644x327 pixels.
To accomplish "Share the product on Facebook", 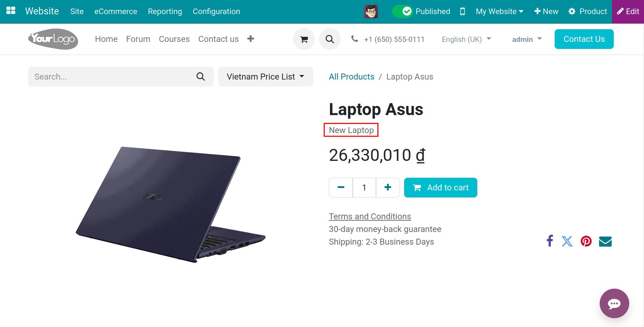I will coord(550,241).
